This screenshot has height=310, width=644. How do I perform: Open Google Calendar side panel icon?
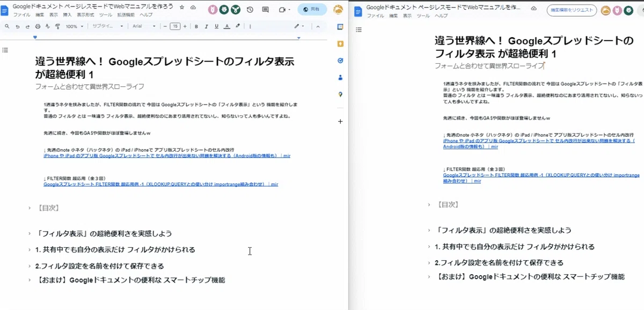[340, 26]
